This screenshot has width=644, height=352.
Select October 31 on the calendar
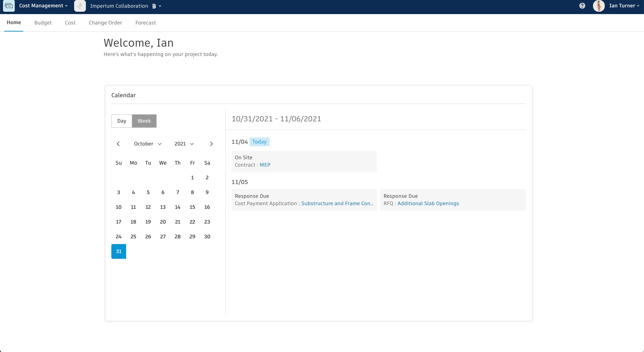pos(119,251)
